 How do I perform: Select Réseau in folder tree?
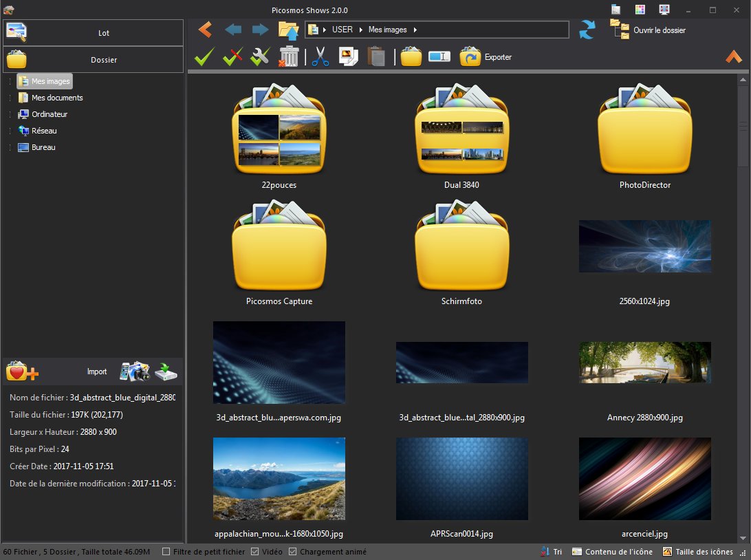click(37, 131)
